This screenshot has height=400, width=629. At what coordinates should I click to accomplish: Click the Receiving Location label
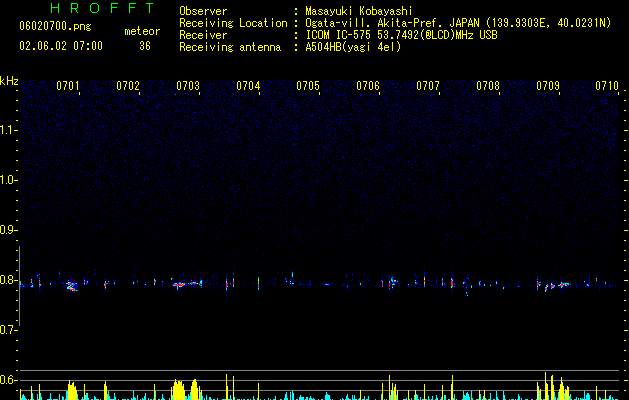pos(233,23)
